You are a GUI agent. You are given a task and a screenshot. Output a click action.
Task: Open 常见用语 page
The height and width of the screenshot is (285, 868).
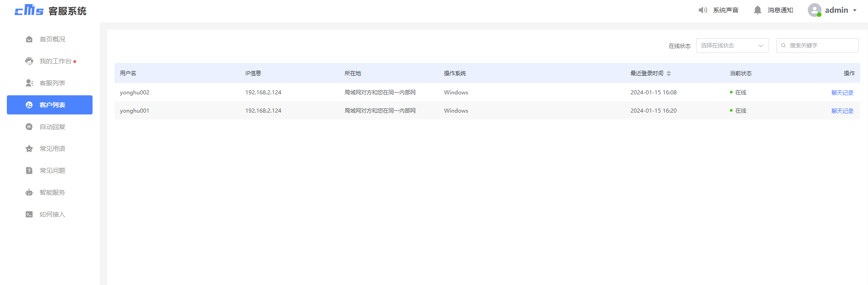[50, 149]
